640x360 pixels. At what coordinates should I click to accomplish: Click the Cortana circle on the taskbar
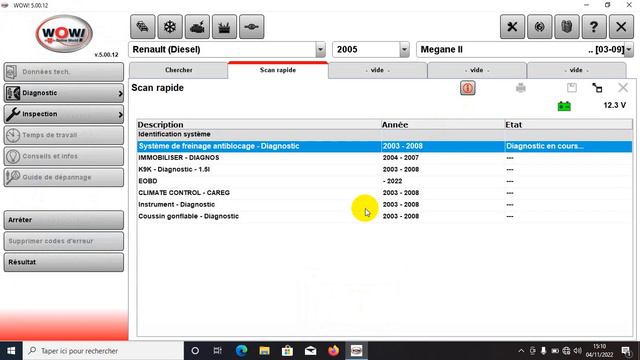[195, 351]
